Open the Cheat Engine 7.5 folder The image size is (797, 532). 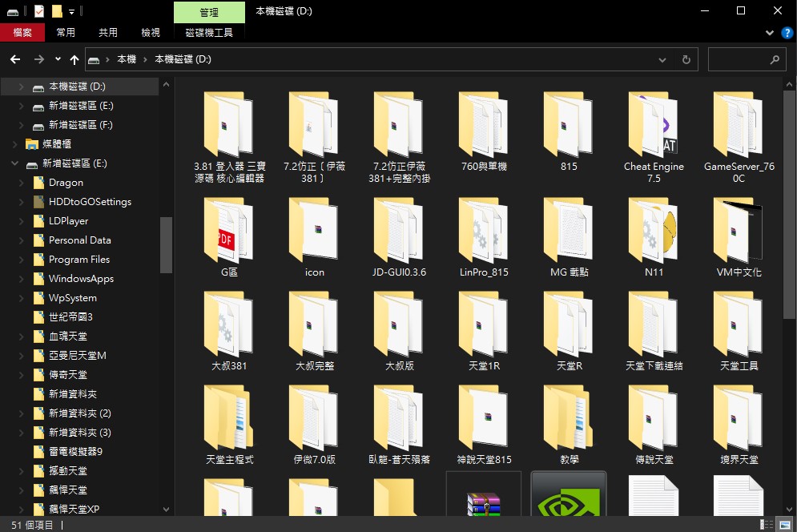(654, 137)
